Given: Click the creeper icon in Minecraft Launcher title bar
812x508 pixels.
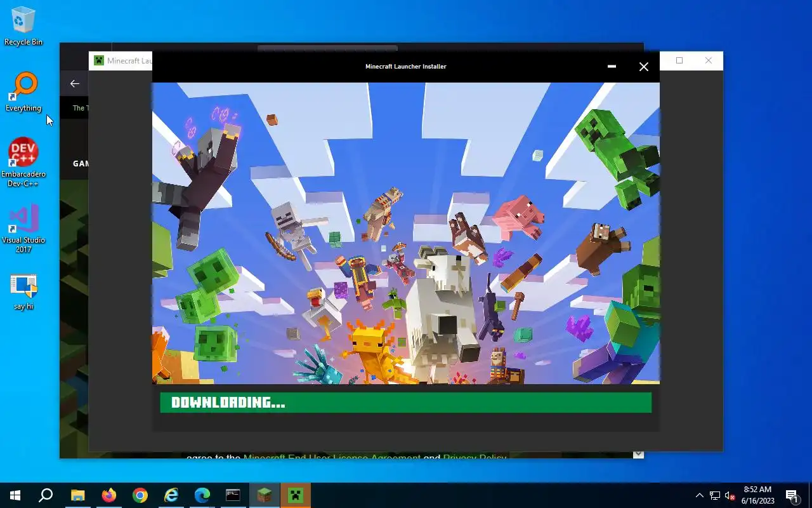Looking at the screenshot, I should click(x=99, y=60).
